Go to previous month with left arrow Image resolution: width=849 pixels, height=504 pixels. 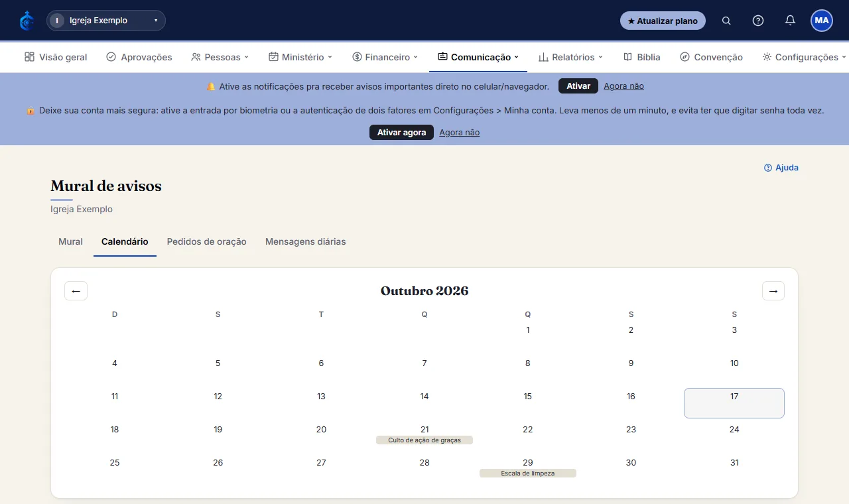(76, 290)
